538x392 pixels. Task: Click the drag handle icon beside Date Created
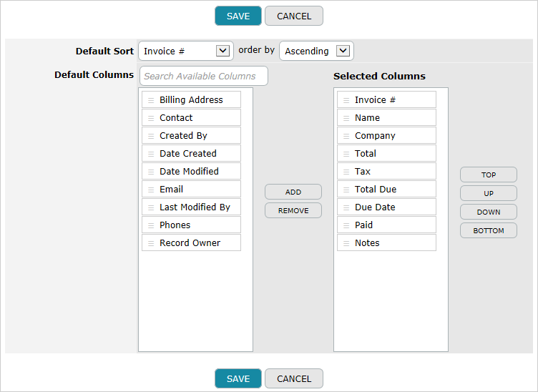tap(151, 154)
